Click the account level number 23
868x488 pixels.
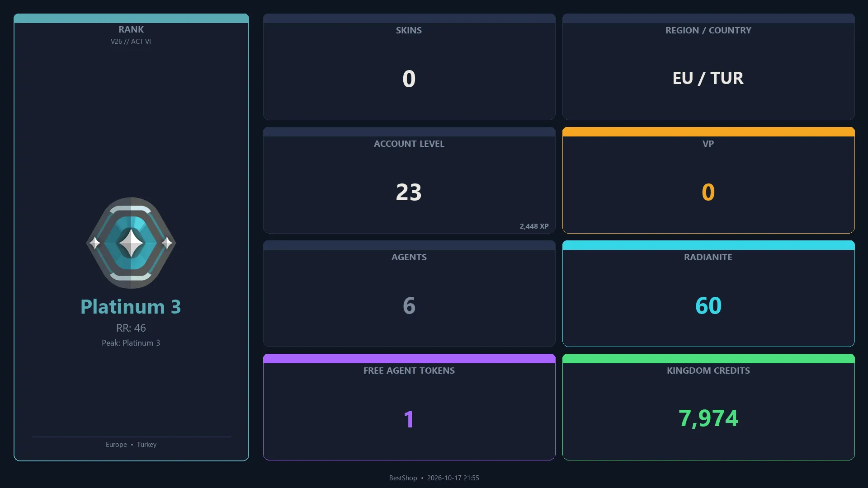[x=409, y=192]
